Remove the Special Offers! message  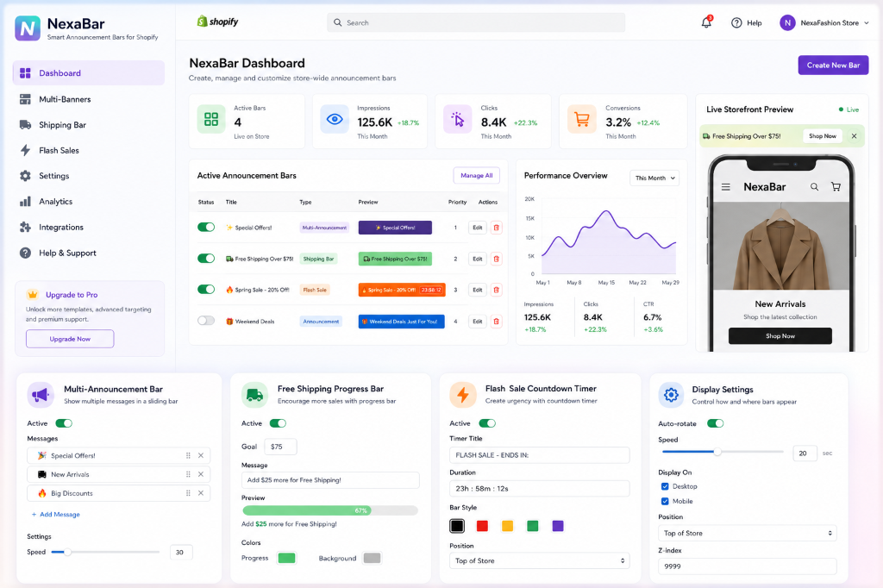tap(200, 455)
